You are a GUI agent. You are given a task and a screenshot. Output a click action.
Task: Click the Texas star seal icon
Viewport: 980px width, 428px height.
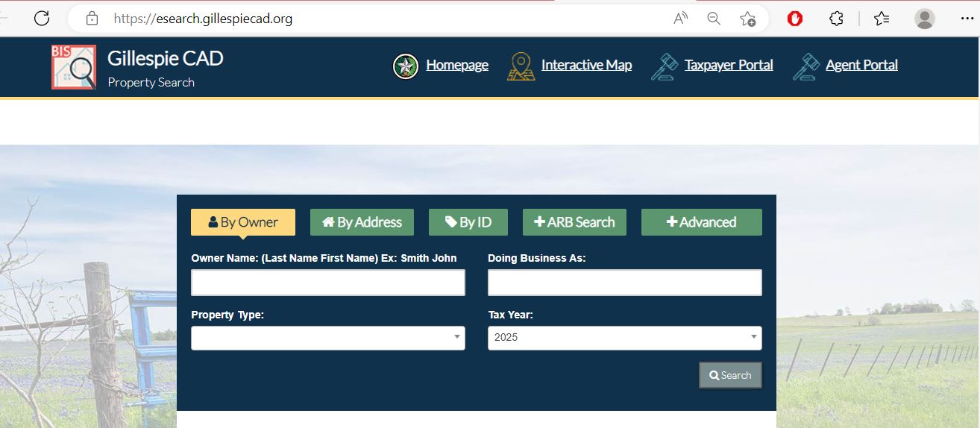[x=405, y=66]
